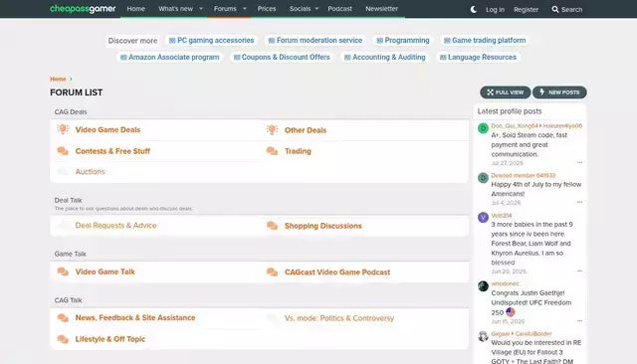Open the What's new menu item

point(175,9)
